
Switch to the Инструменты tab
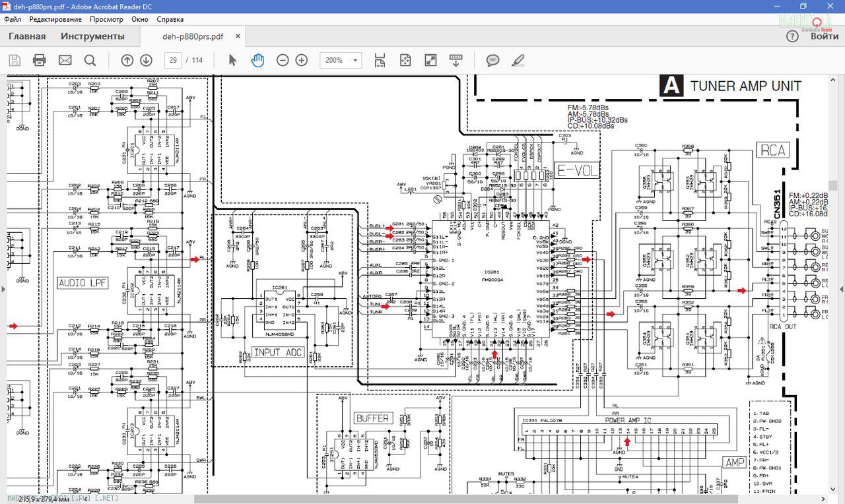tap(92, 36)
